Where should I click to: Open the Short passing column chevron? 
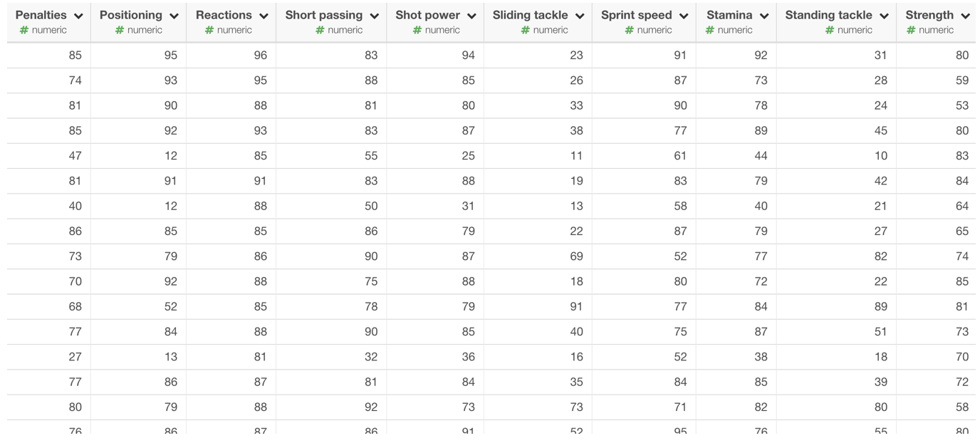tap(375, 16)
